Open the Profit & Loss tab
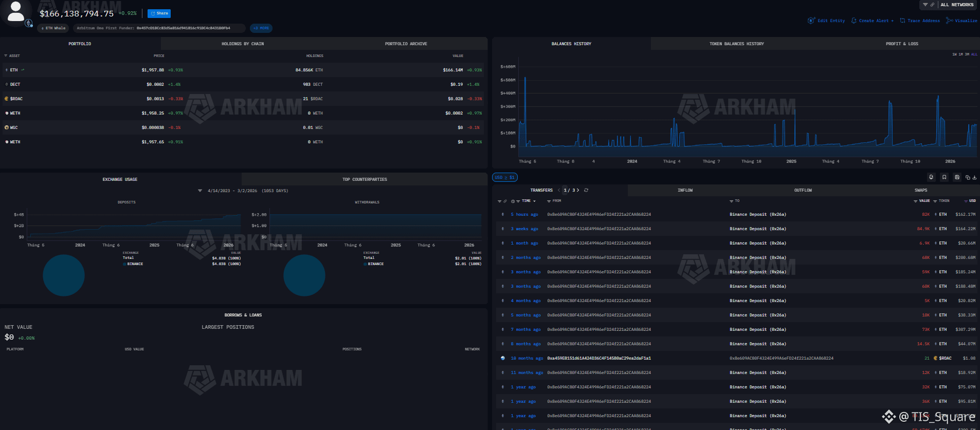 [x=902, y=44]
